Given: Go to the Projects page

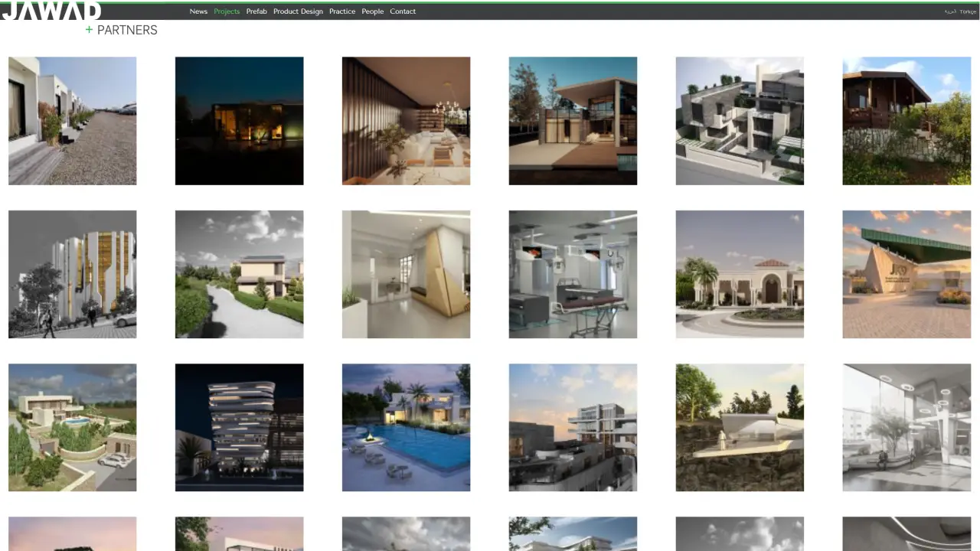Looking at the screenshot, I should (227, 11).
